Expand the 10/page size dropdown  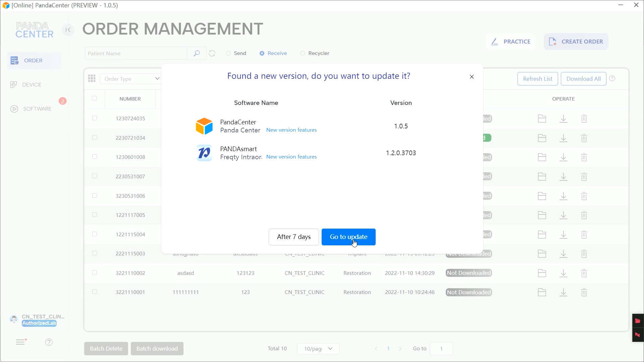pyautogui.click(x=318, y=349)
